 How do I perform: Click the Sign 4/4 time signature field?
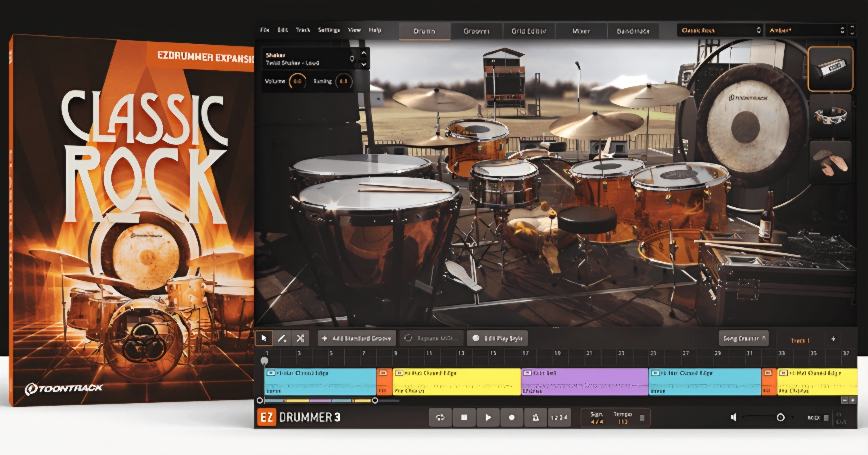point(597,418)
